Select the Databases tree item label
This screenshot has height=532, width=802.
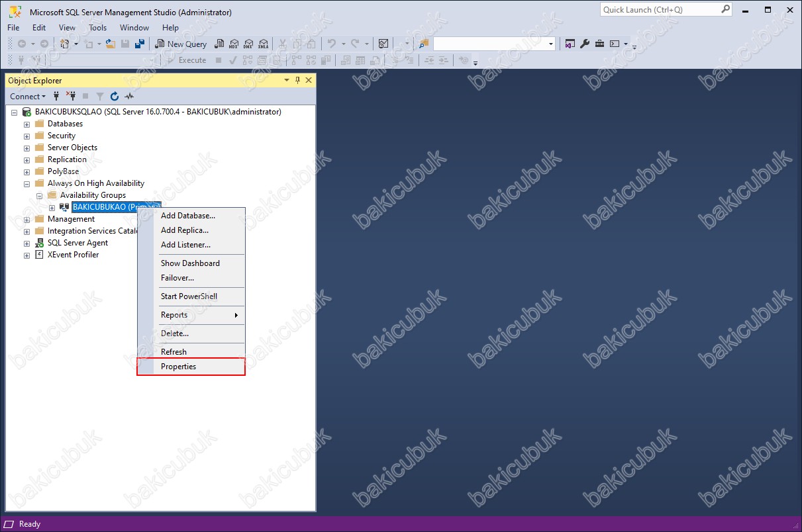tap(65, 124)
